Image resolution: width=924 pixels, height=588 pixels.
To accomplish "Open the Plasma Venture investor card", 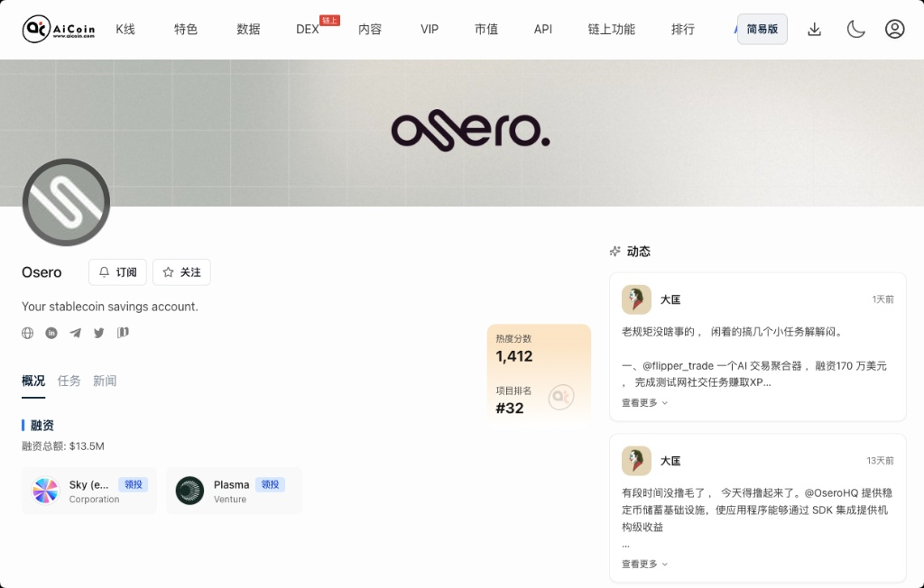I will (234, 491).
